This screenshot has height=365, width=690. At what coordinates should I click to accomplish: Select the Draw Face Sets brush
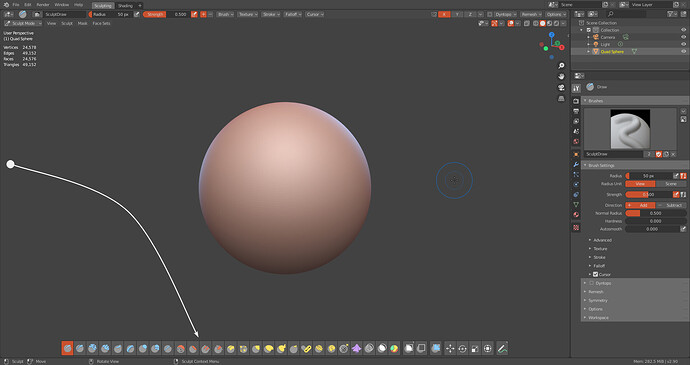click(x=395, y=348)
